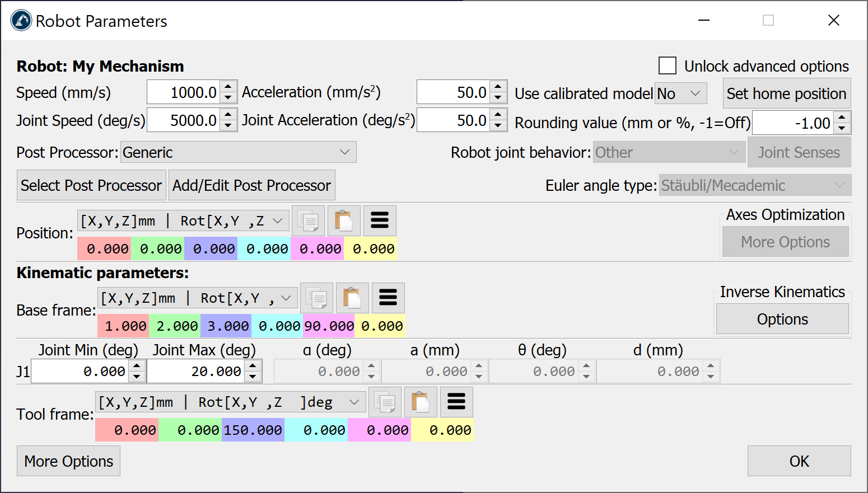The width and height of the screenshot is (868, 493).
Task: Enable Unlock advanced options checkbox
Action: coord(668,66)
